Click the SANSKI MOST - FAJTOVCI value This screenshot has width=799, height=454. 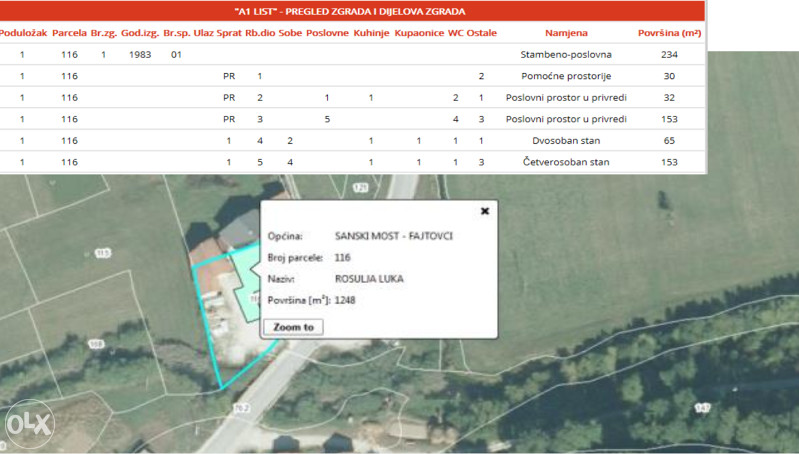tap(392, 237)
